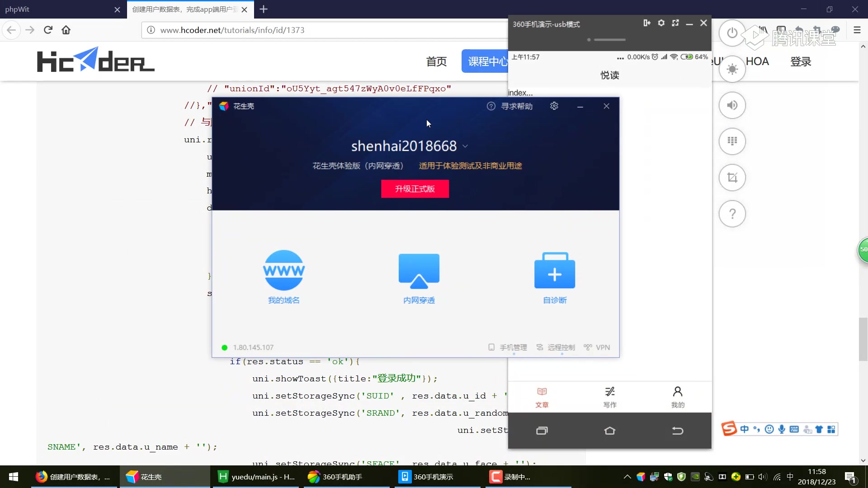Viewport: 868px width, 488px height.
Task: Open the Sogou emoji smiley panel
Action: [769, 429]
